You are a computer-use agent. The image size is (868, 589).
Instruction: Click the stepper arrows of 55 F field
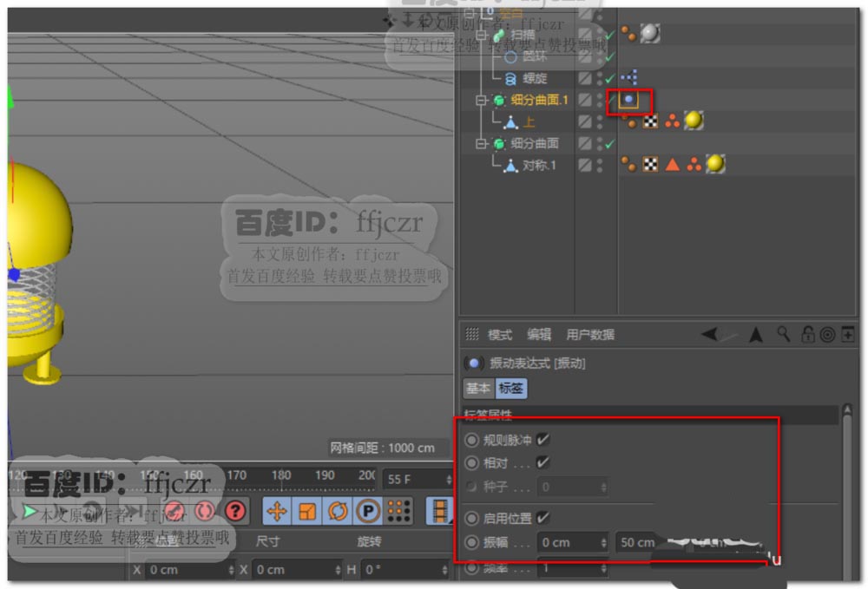coord(449,480)
